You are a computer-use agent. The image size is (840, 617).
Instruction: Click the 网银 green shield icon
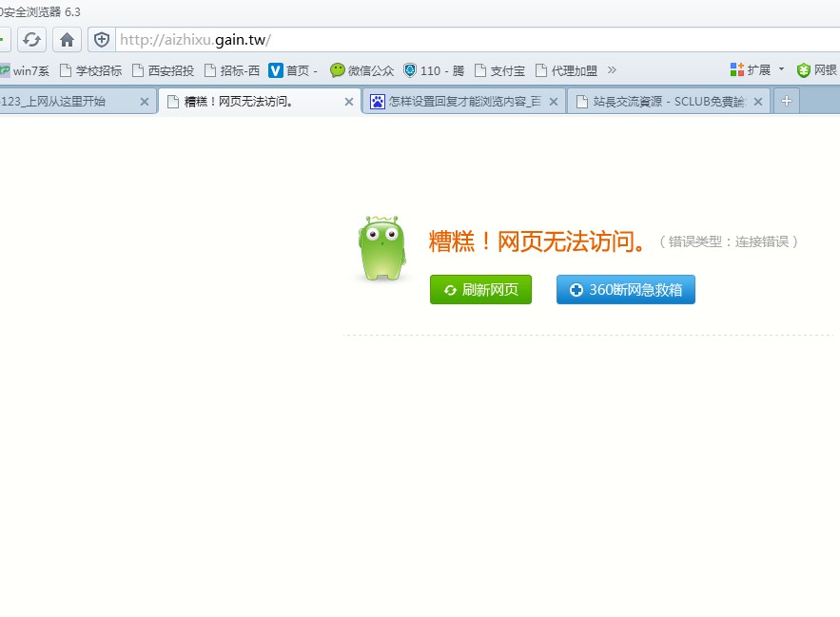804,70
